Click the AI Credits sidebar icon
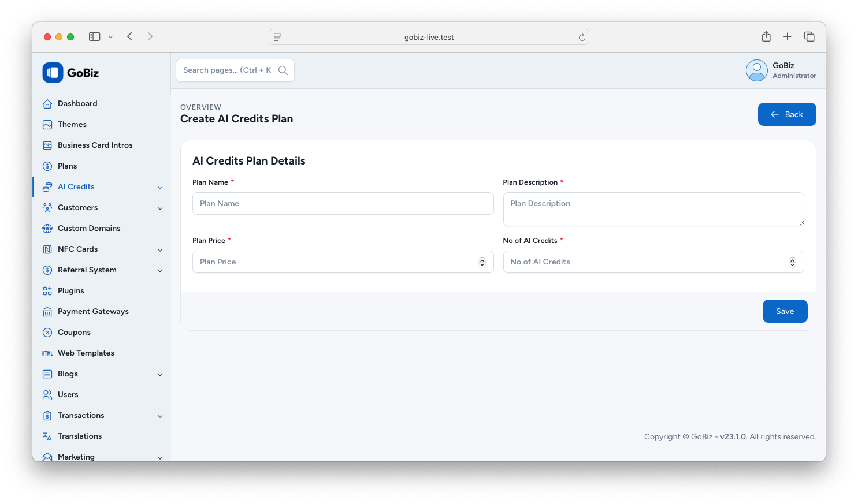 point(47,187)
